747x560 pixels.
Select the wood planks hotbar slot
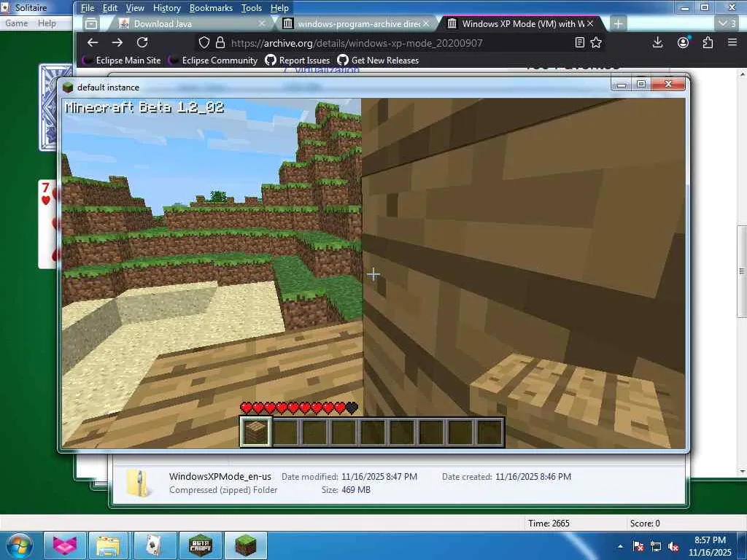(255, 432)
